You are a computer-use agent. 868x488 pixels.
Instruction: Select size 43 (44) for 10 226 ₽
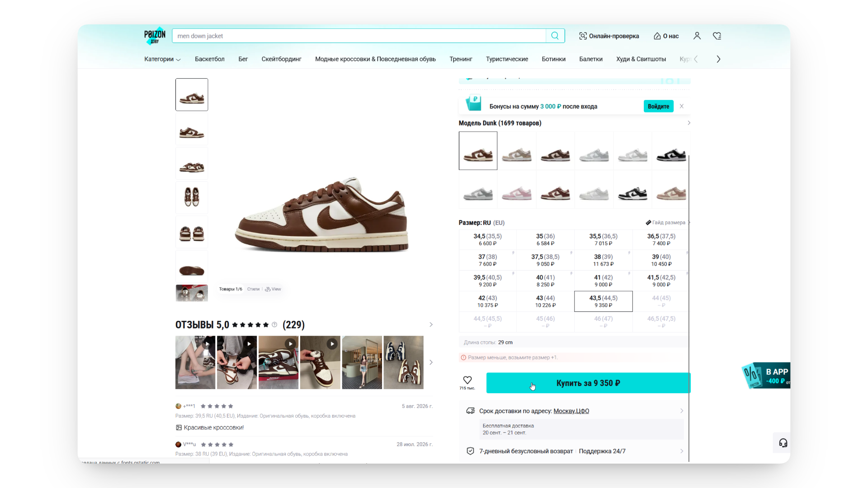pos(545,301)
